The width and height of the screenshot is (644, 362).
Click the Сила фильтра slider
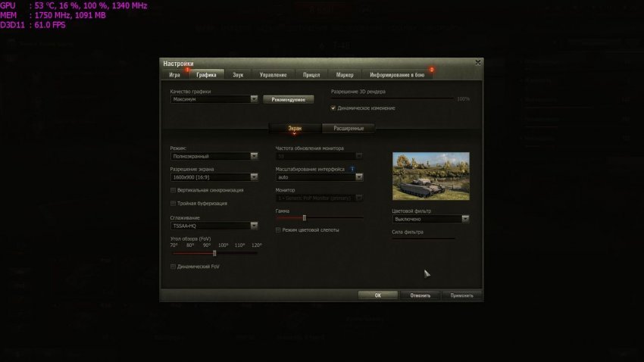pos(424,239)
